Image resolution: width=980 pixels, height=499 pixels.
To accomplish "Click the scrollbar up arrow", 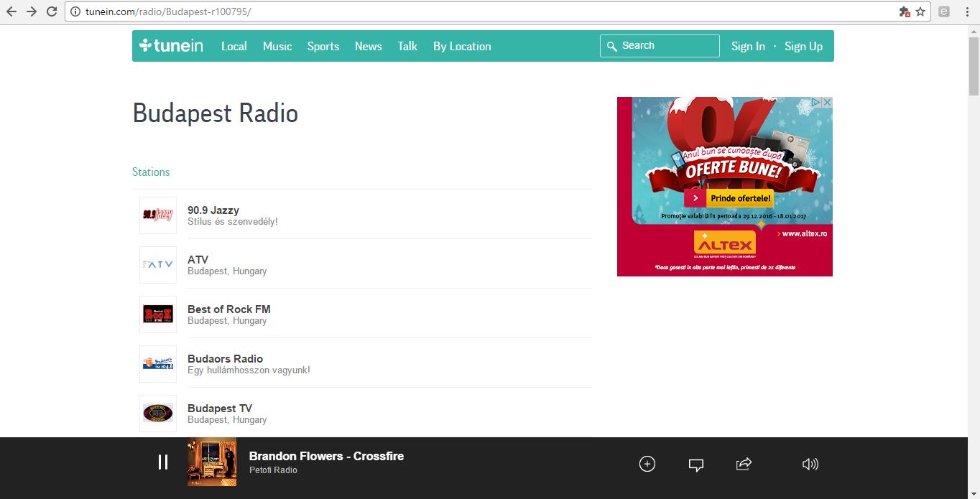I will coord(974,31).
